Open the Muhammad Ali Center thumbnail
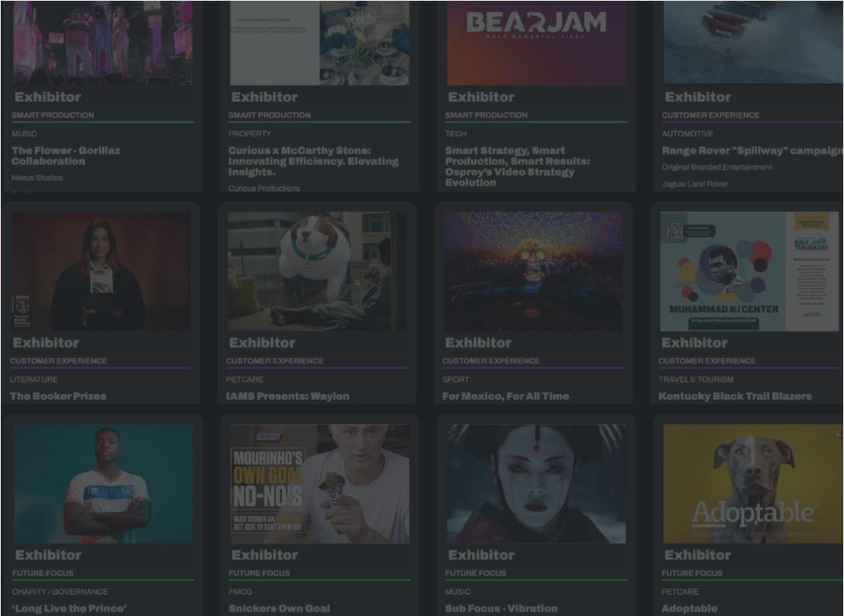Screen dimensions: 844x616 click(x=750, y=271)
